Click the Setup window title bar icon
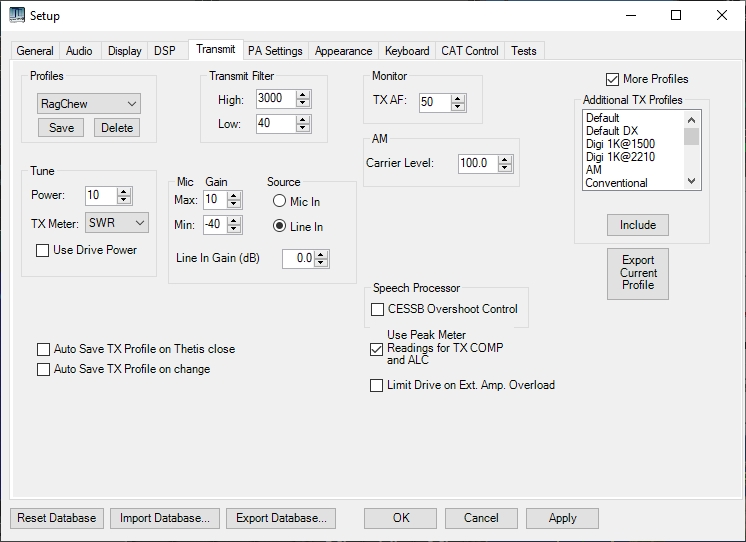The image size is (746, 542). [17, 15]
